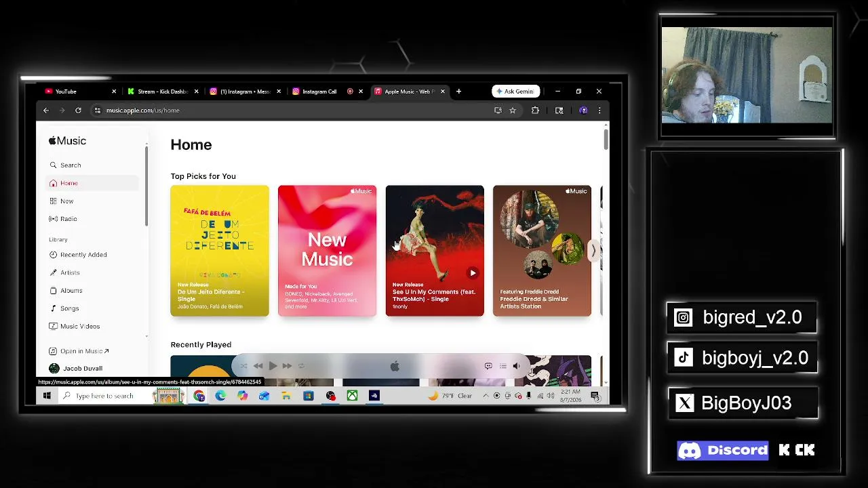Play the See U In My Comments single

point(473,273)
